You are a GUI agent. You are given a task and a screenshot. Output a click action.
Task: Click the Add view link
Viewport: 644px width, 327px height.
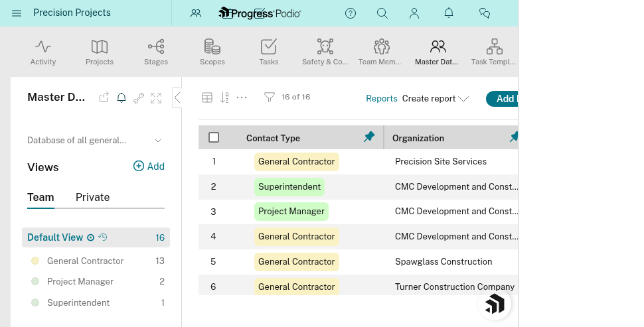point(149,166)
